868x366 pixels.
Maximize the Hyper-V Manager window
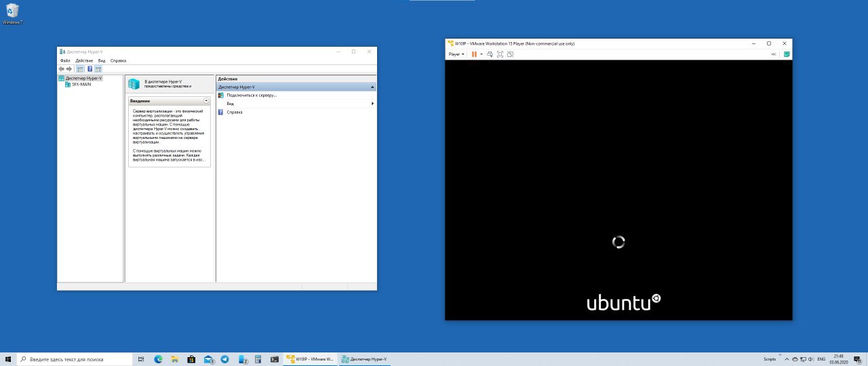tap(353, 52)
